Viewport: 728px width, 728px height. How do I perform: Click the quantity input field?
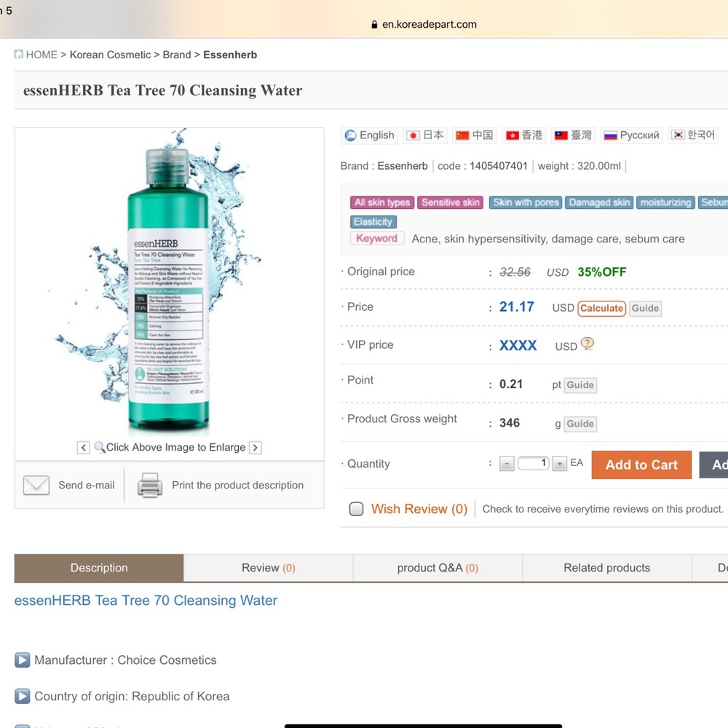pyautogui.click(x=532, y=464)
